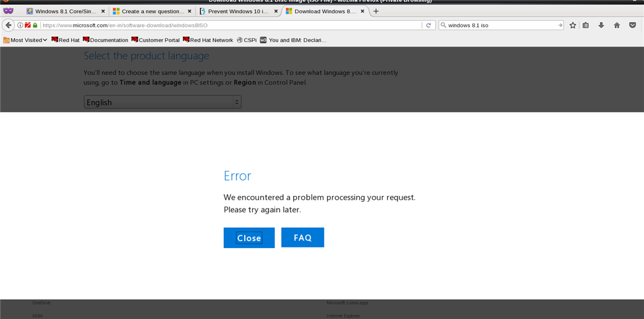Open the Downloads arrow icon
This screenshot has width=644, height=319.
coord(601,25)
